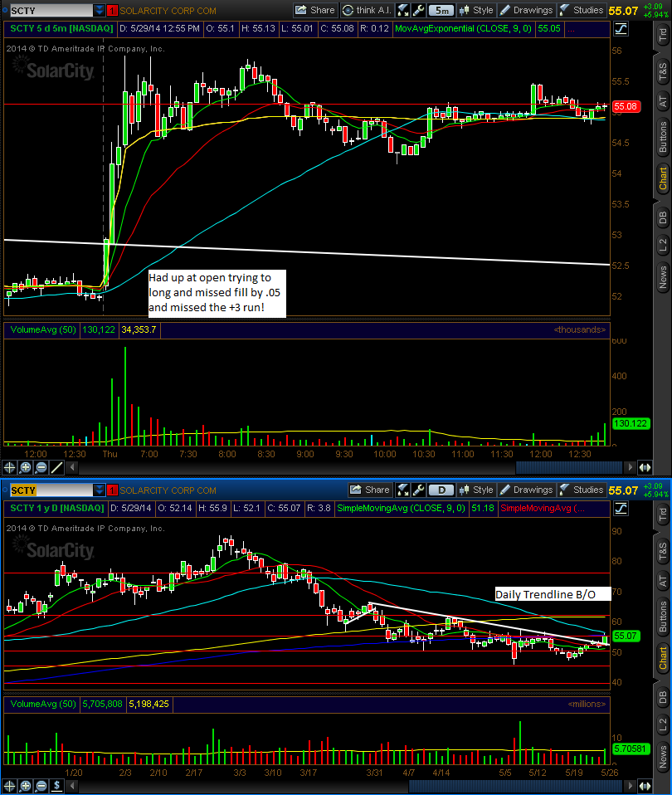
Task: Click the dollar-sign icon under daily chart
Action: pos(56,786)
